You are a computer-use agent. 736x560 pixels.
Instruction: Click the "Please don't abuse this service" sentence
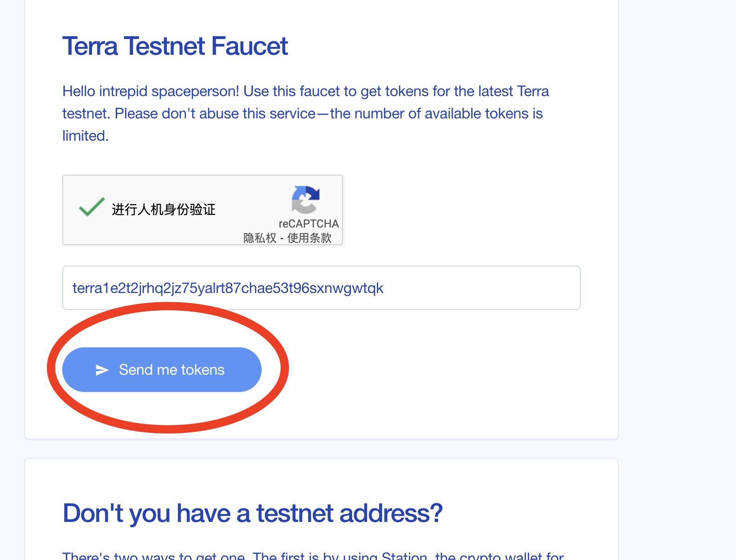(215, 113)
